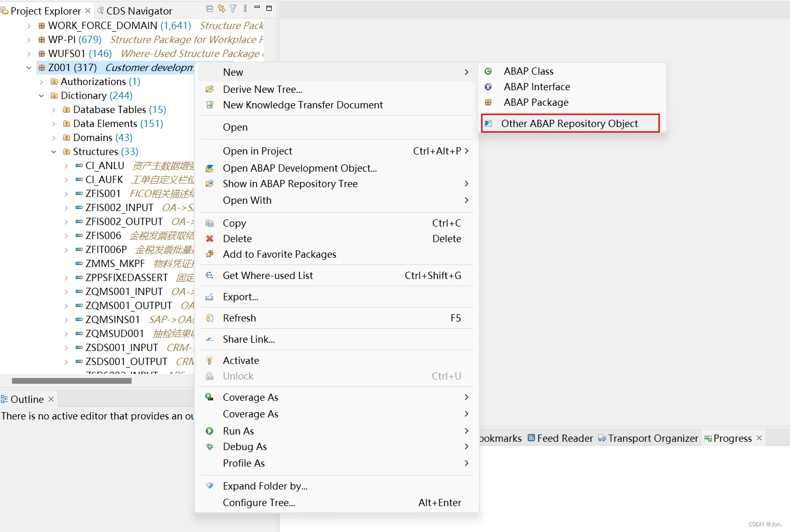Expand the Profile As submenu arrow
The height and width of the screenshot is (532, 790).
[x=467, y=463]
